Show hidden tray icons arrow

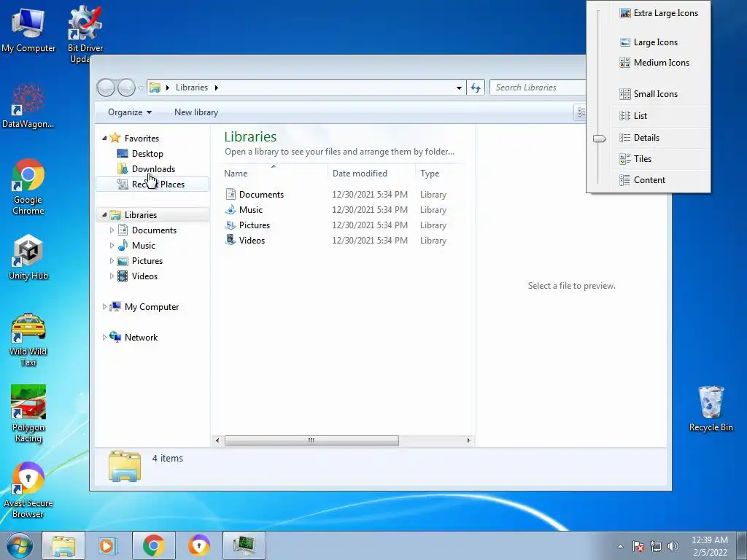[620, 546]
